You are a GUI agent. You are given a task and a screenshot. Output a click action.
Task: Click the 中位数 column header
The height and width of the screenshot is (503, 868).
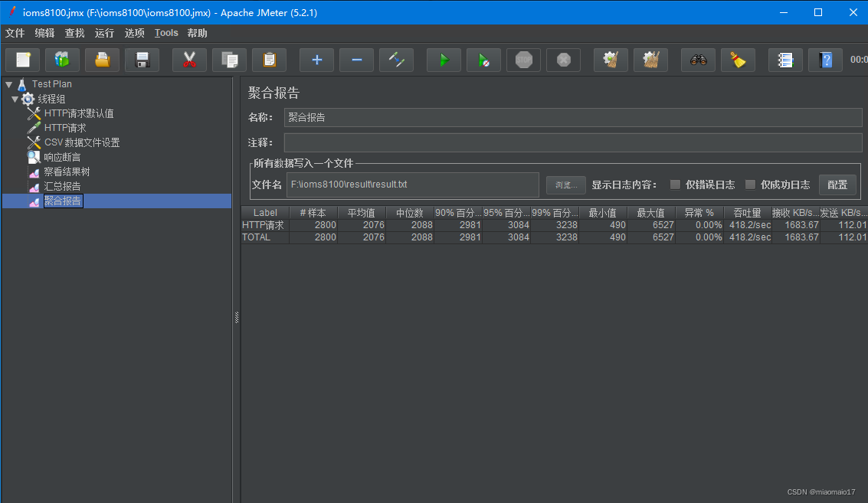(x=410, y=213)
